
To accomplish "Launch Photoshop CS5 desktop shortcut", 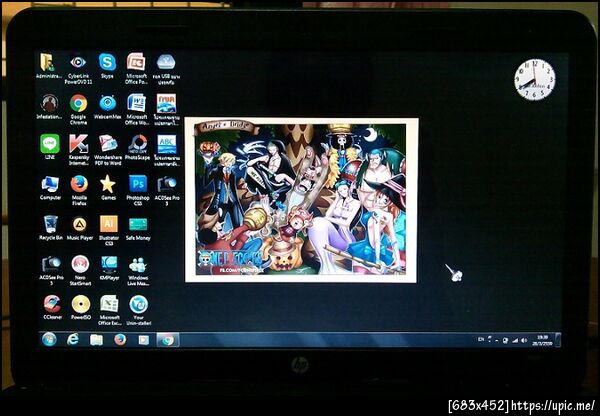I will [x=138, y=190].
